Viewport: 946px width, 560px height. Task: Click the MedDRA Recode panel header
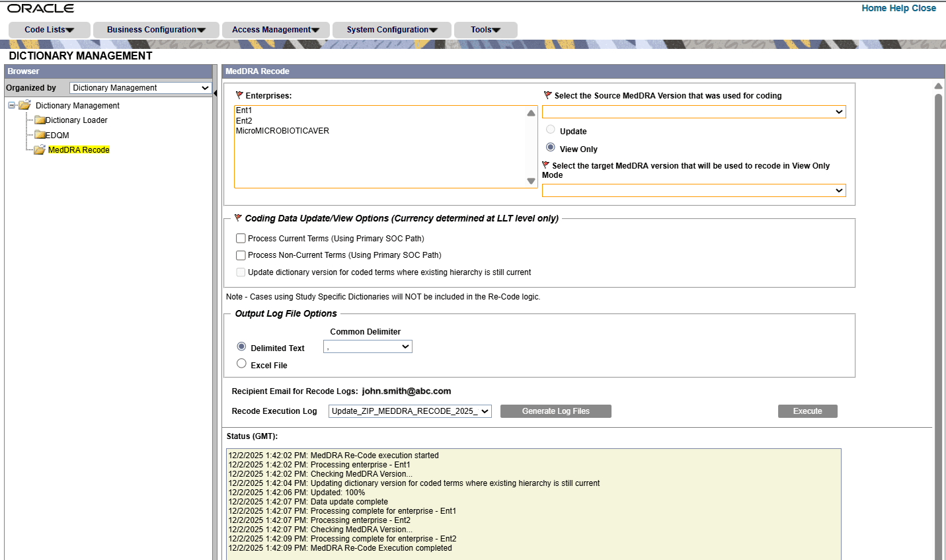[584, 71]
